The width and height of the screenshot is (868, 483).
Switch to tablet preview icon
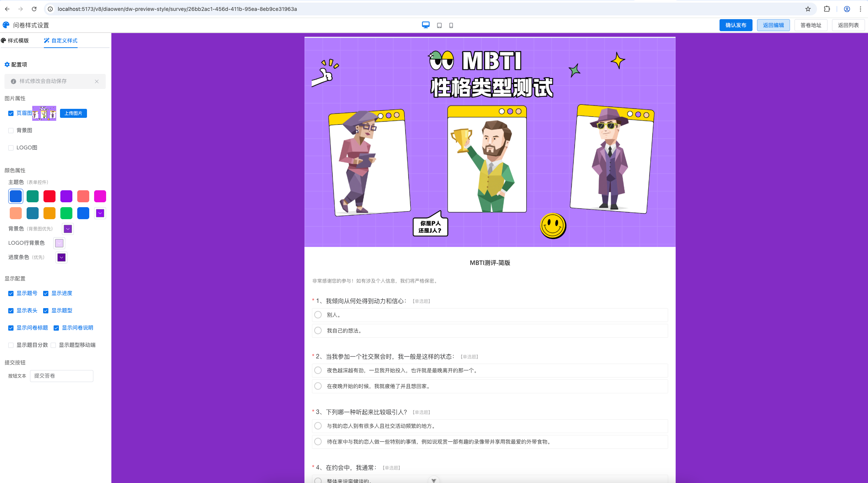439,26
